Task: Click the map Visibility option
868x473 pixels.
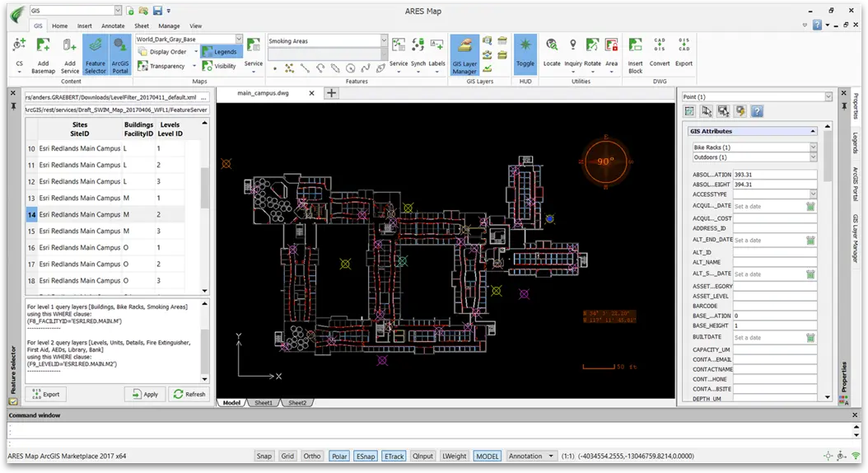Action: (x=220, y=66)
